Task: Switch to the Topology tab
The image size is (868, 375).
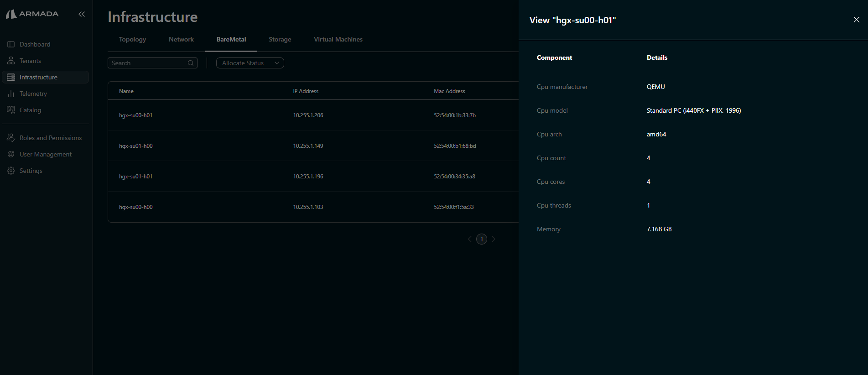Action: pos(132,40)
